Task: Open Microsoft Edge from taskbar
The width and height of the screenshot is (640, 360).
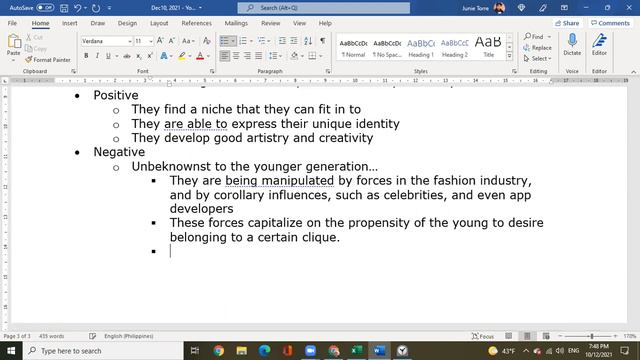Action: pyautogui.click(x=264, y=351)
